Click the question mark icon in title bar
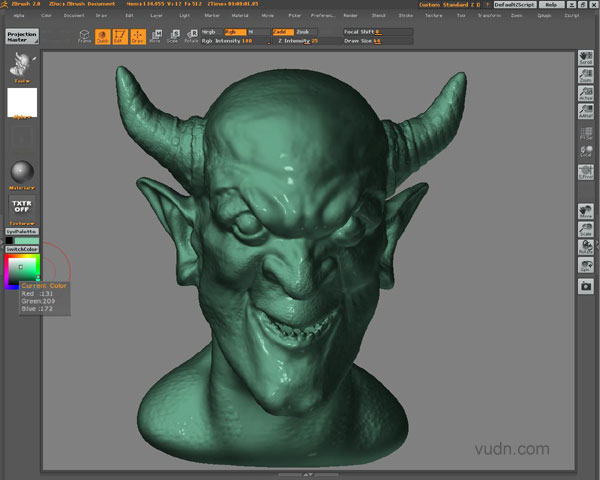The height and width of the screenshot is (480, 600). pos(488,5)
